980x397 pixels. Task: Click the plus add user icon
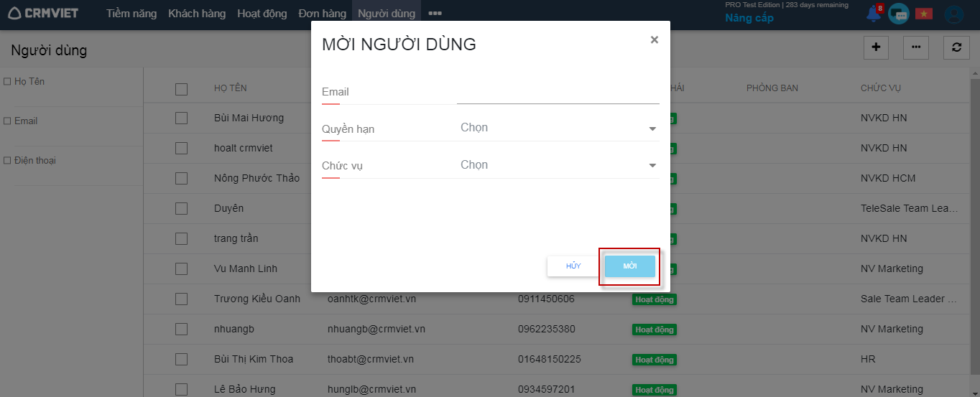tap(876, 47)
